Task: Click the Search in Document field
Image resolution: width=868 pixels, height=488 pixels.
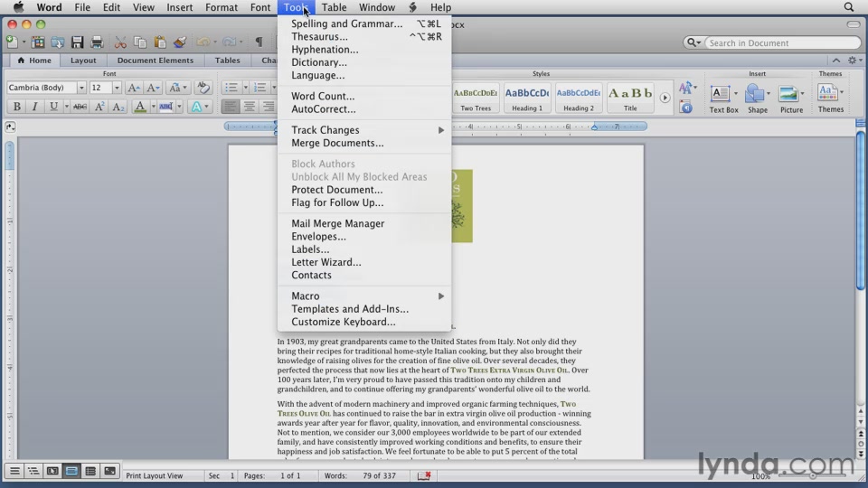Action: tap(783, 42)
